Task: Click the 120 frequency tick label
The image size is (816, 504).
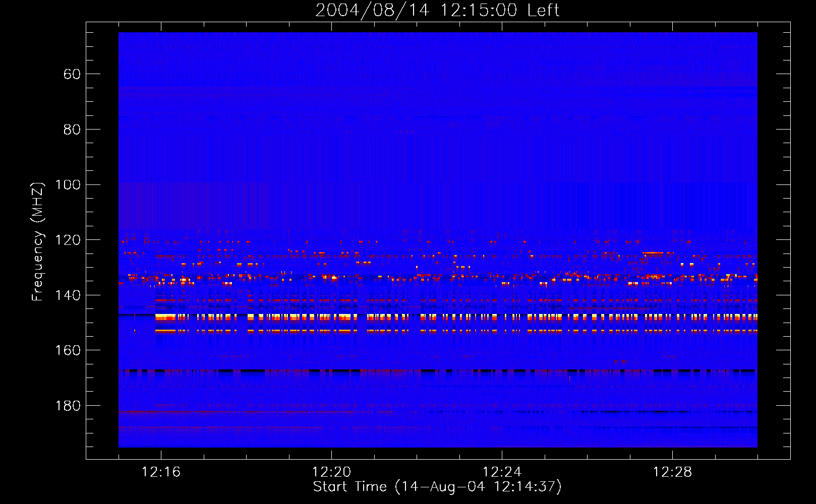Action: [68, 240]
